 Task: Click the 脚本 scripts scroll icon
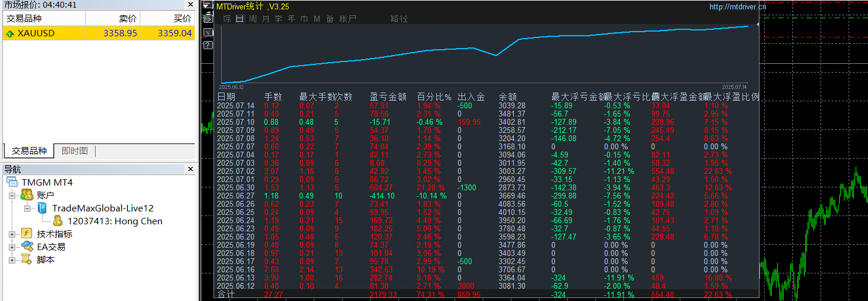(x=26, y=259)
